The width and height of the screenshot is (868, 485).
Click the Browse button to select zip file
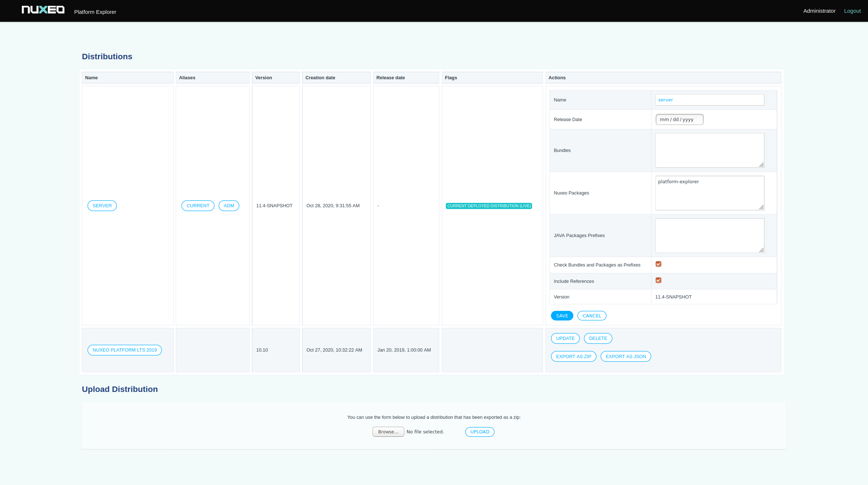click(x=388, y=432)
